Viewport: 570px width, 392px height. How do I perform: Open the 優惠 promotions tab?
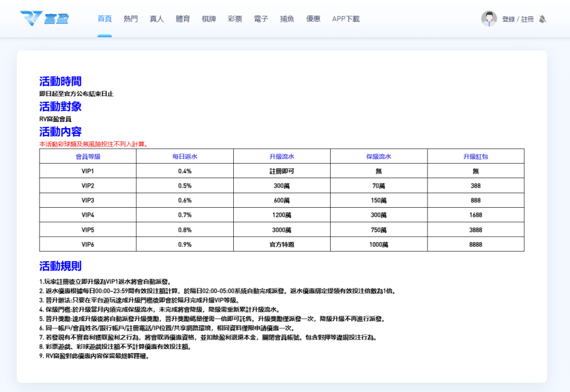(313, 18)
